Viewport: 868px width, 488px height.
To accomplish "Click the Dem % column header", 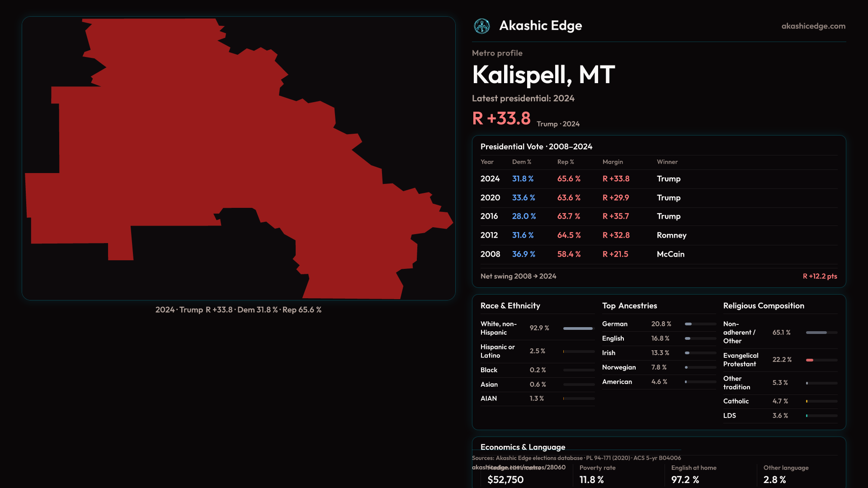I will coord(521,162).
